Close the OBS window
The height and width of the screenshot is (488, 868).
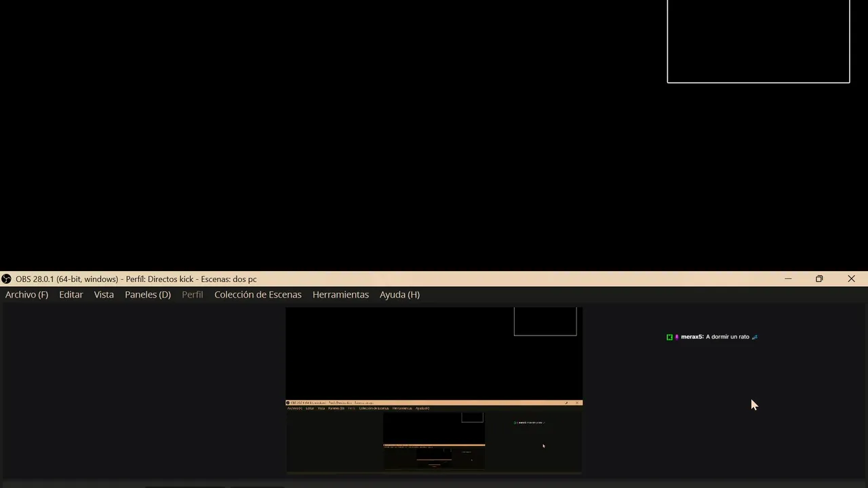tap(852, 279)
